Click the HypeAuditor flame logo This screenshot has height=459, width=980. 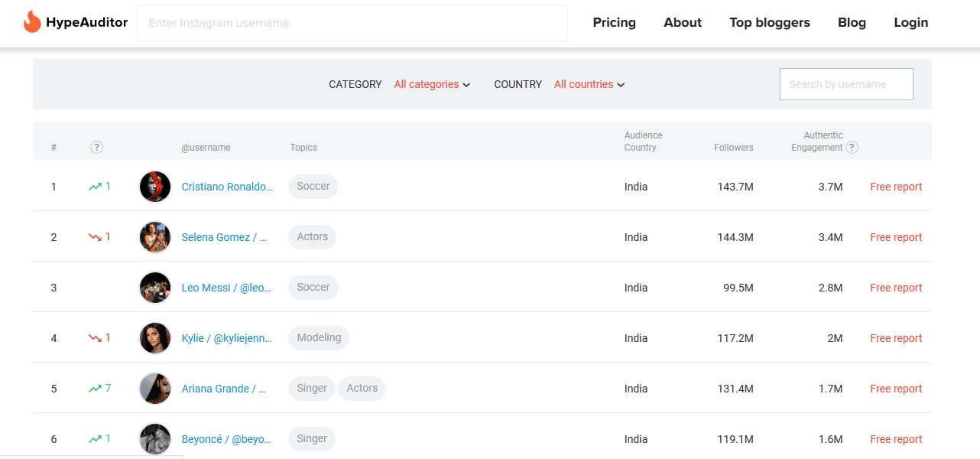(x=32, y=22)
